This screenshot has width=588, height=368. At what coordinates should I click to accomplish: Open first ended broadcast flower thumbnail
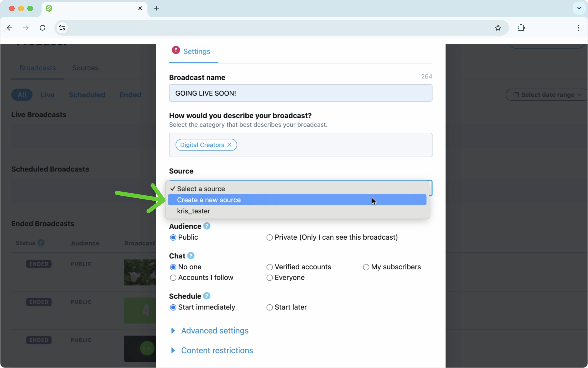pos(140,272)
